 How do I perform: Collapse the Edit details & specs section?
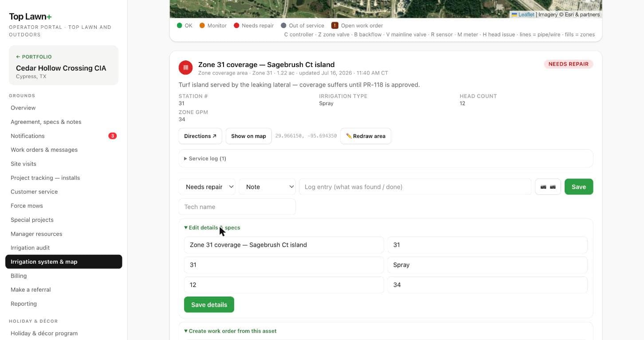(x=212, y=228)
